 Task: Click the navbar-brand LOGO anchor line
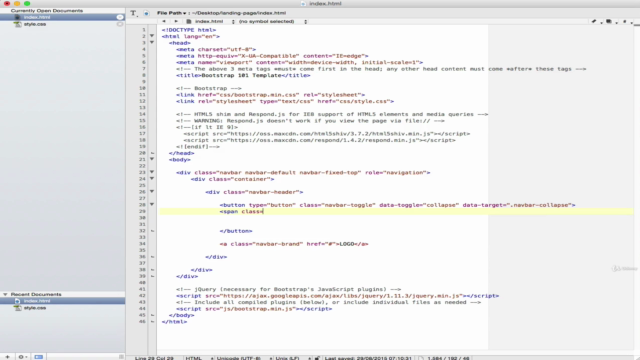click(294, 244)
